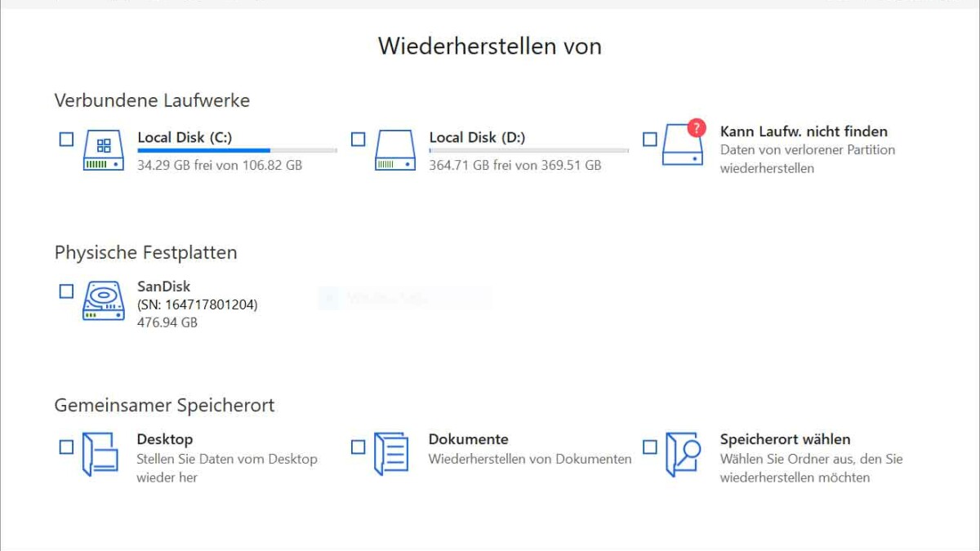The width and height of the screenshot is (980, 551).
Task: Tick the Local Disk (D:) checkbox
Action: pos(359,140)
